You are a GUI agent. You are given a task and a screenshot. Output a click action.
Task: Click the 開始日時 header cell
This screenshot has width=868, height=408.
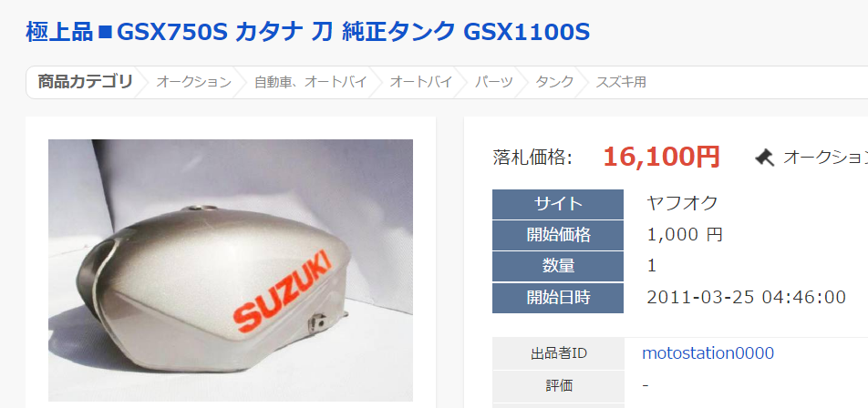(558, 298)
